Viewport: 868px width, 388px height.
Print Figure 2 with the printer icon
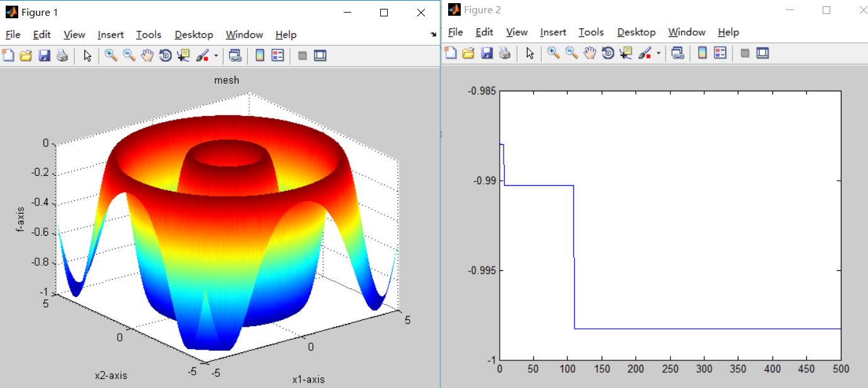505,53
